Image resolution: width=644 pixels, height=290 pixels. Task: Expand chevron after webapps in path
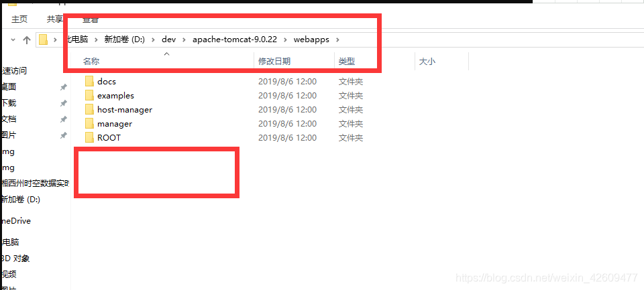click(x=338, y=40)
